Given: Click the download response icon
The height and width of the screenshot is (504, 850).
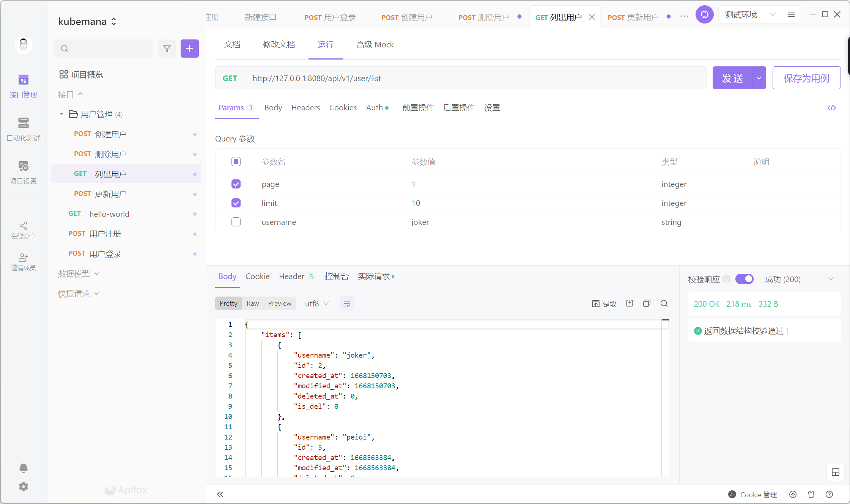Looking at the screenshot, I should pyautogui.click(x=630, y=303).
